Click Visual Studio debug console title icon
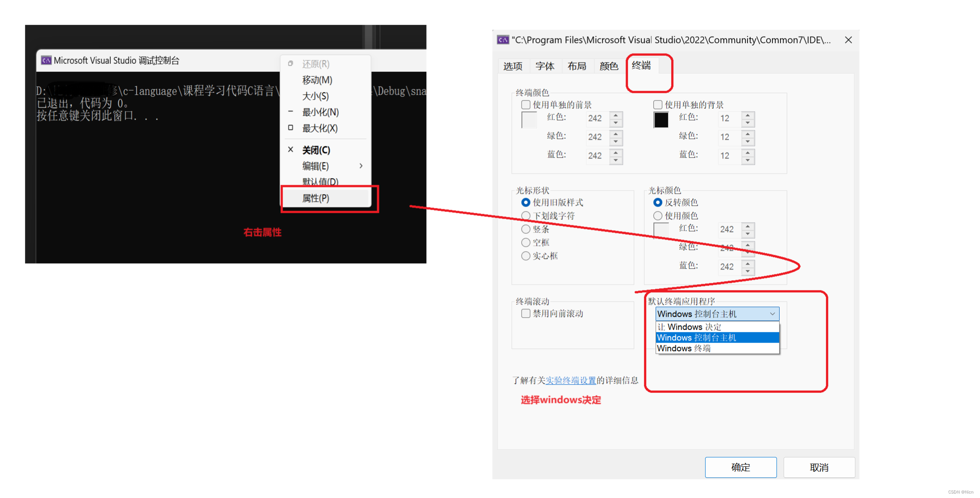This screenshot has height=498, width=980. (46, 61)
